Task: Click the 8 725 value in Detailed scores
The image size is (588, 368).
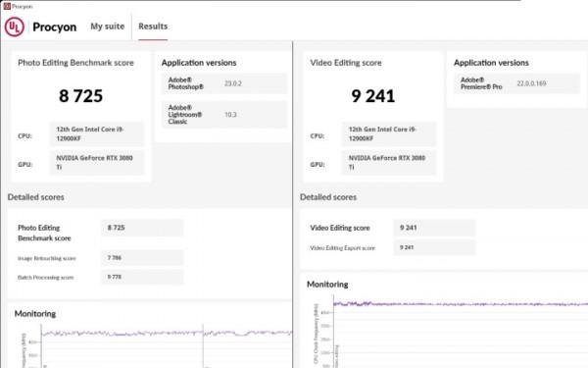Action: pyautogui.click(x=142, y=228)
